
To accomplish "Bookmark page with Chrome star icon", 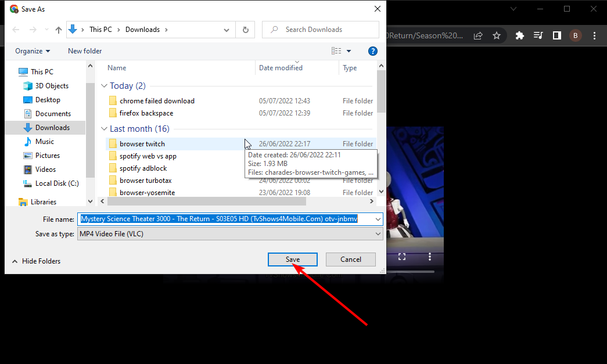I will coord(497,35).
